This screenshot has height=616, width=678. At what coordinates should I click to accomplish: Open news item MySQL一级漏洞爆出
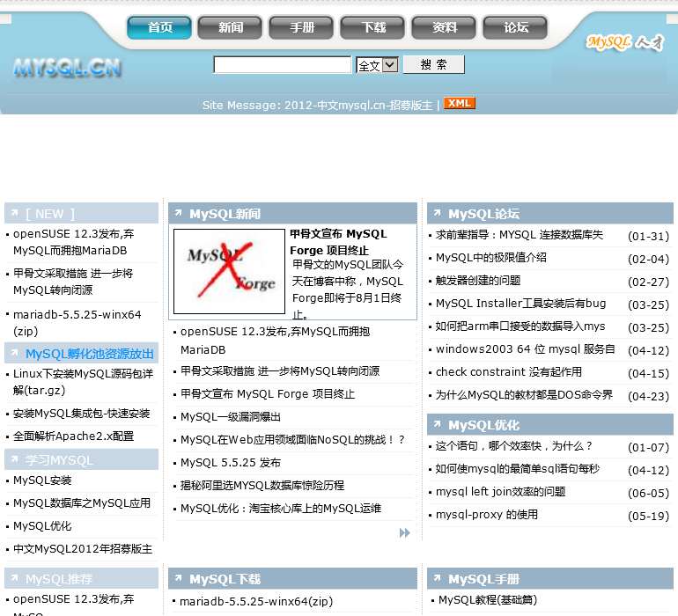(x=231, y=417)
